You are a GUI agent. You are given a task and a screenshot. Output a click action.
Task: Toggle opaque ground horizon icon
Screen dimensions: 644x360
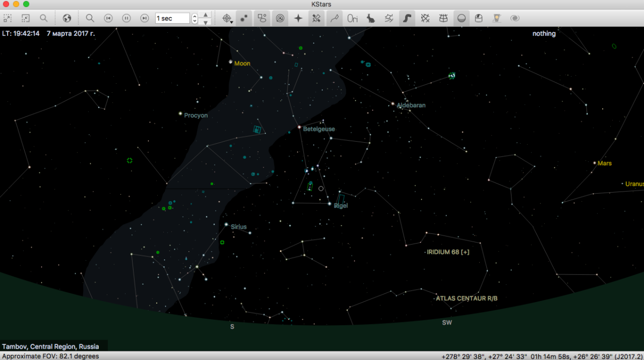(461, 18)
